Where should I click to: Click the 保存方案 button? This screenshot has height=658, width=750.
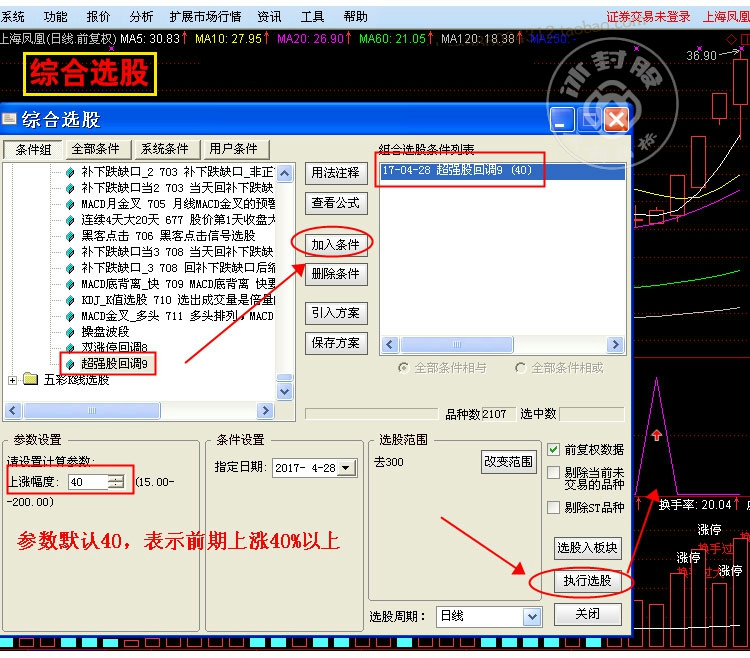tap(336, 343)
